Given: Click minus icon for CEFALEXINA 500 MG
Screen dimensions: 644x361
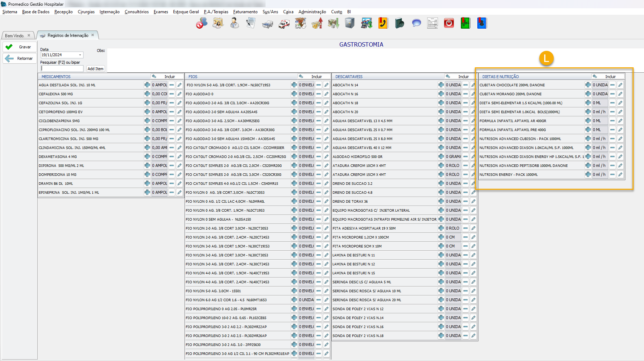Looking at the screenshot, I should pyautogui.click(x=172, y=94).
